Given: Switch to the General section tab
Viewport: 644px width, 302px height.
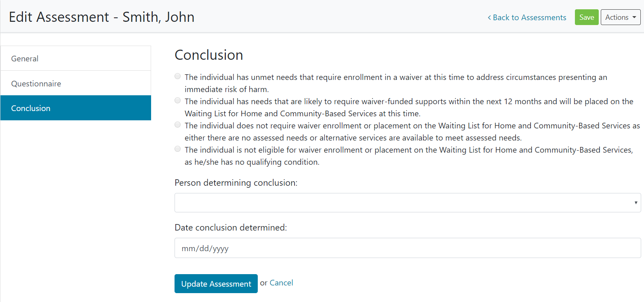Looking at the screenshot, I should [x=76, y=59].
